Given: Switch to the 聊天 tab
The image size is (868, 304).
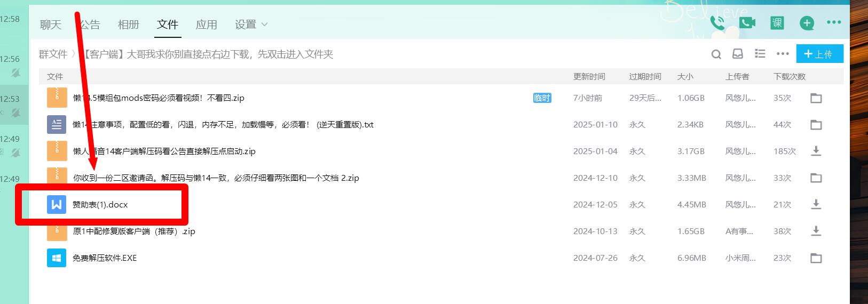Looking at the screenshot, I should coord(51,25).
